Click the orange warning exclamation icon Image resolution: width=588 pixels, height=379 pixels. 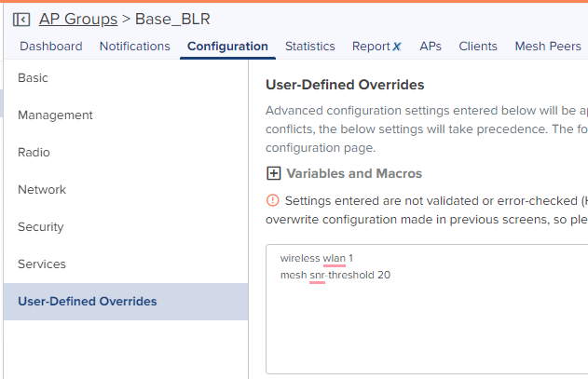tap(273, 200)
